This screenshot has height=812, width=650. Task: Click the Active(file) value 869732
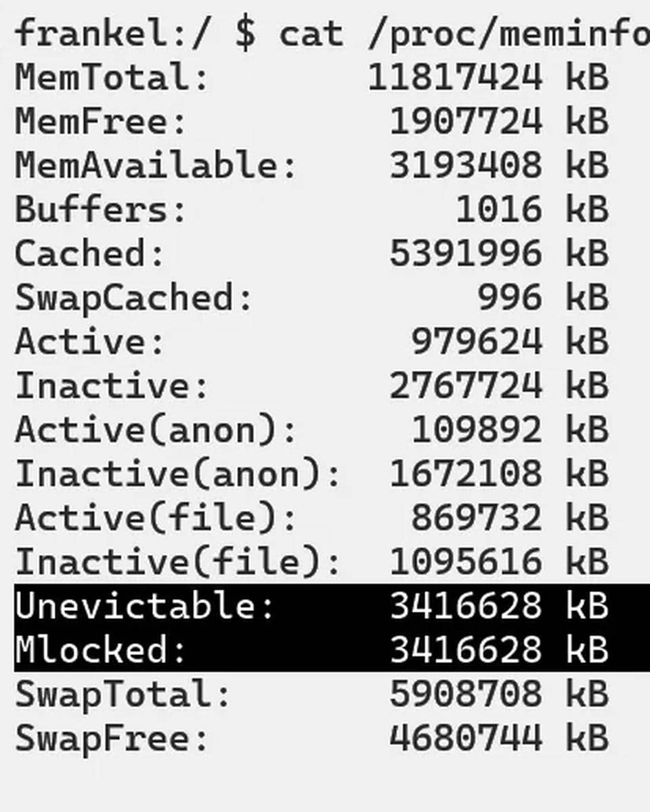(477, 518)
